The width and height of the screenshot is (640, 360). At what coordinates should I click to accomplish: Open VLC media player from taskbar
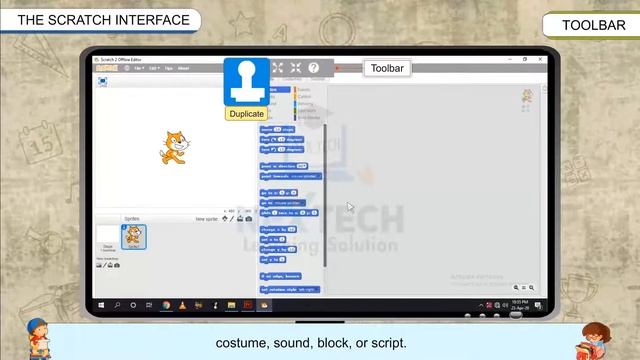pyautogui.click(x=182, y=305)
